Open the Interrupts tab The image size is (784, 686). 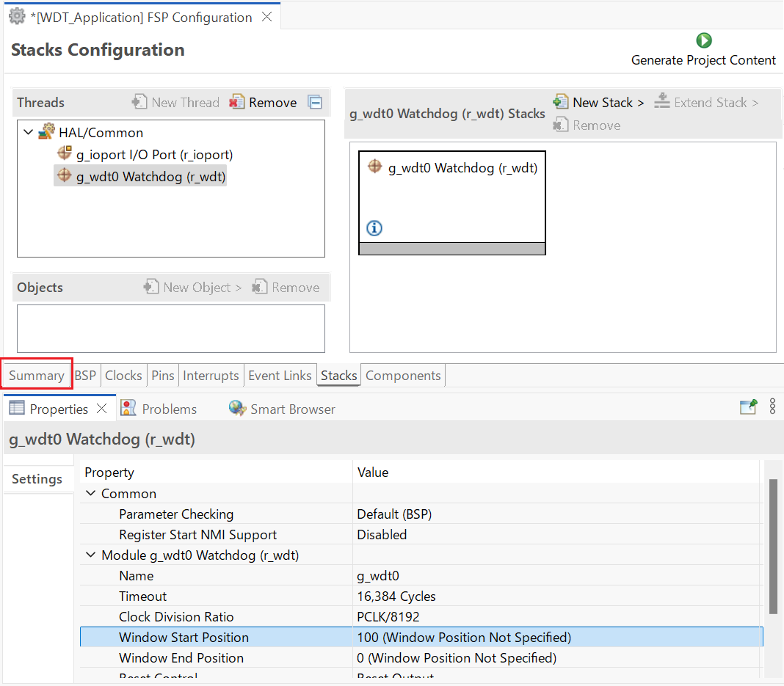211,375
